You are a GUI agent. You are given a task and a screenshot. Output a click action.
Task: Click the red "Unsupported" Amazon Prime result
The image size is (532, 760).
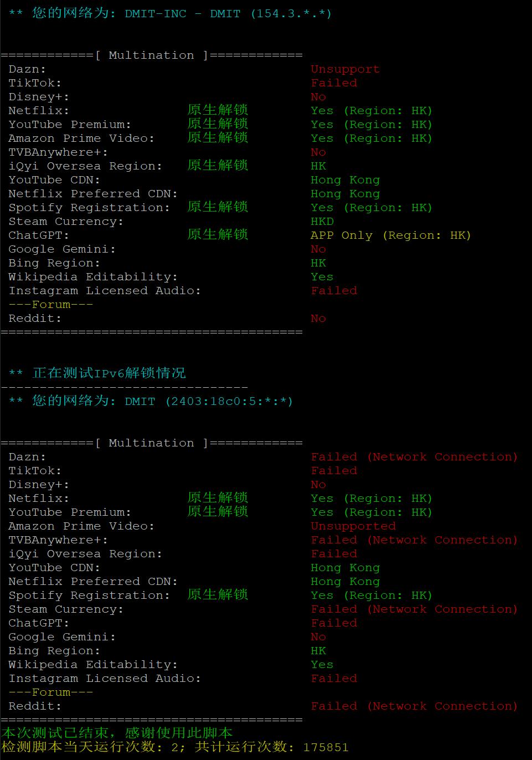[x=353, y=526]
